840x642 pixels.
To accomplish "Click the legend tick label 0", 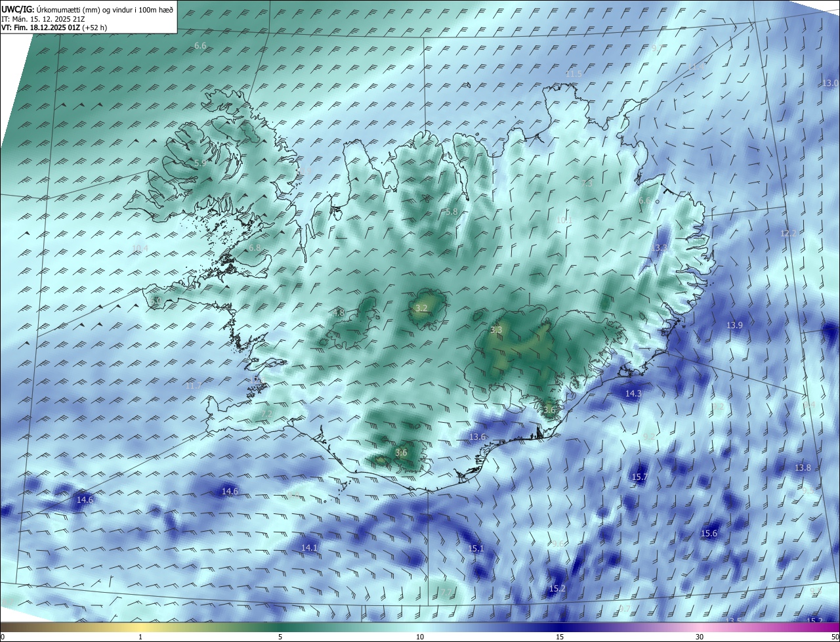I will (3, 637).
